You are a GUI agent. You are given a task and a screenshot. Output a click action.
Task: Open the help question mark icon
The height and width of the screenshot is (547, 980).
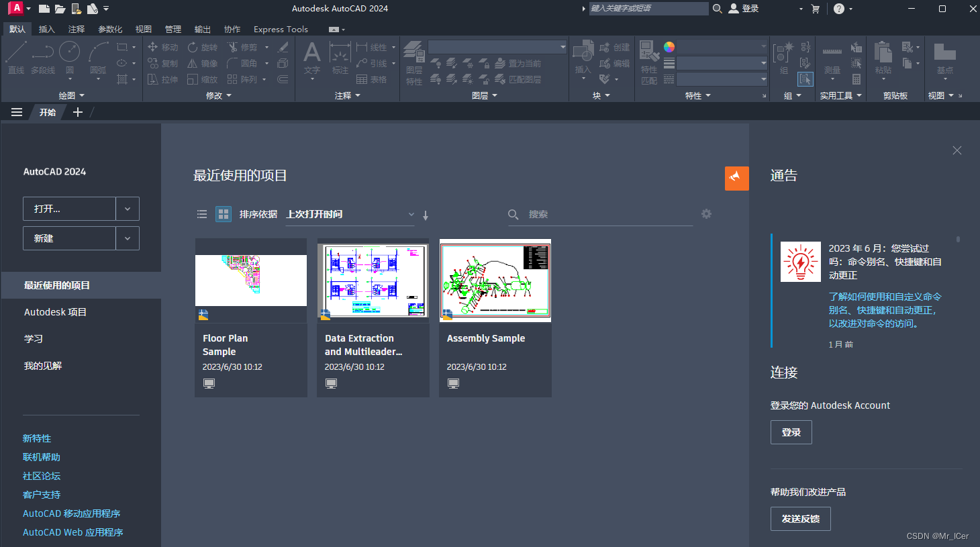click(x=839, y=9)
